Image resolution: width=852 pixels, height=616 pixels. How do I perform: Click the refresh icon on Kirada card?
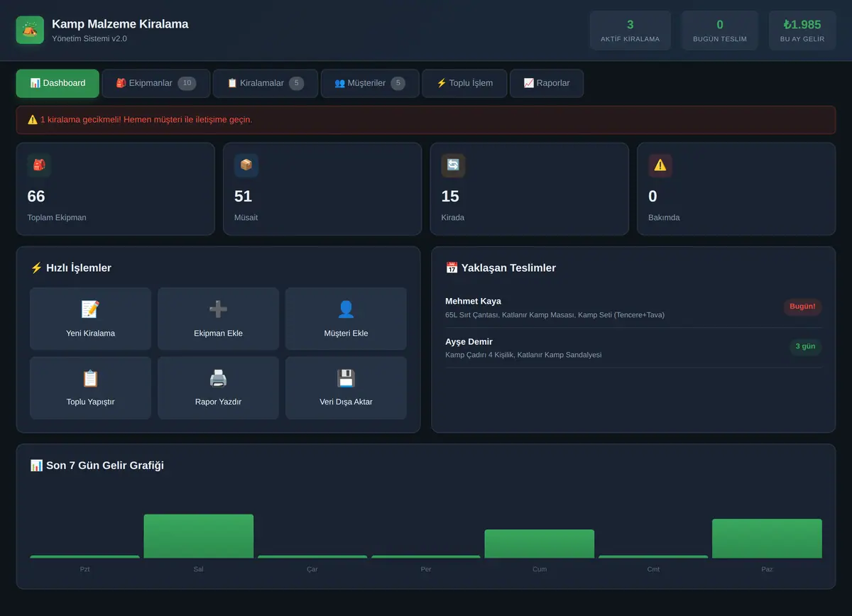(x=453, y=165)
